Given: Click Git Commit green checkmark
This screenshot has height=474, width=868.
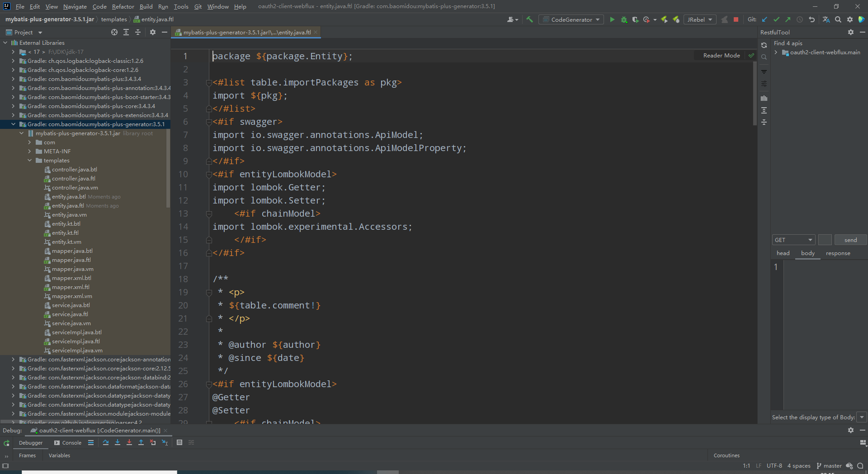Looking at the screenshot, I should [776, 19].
